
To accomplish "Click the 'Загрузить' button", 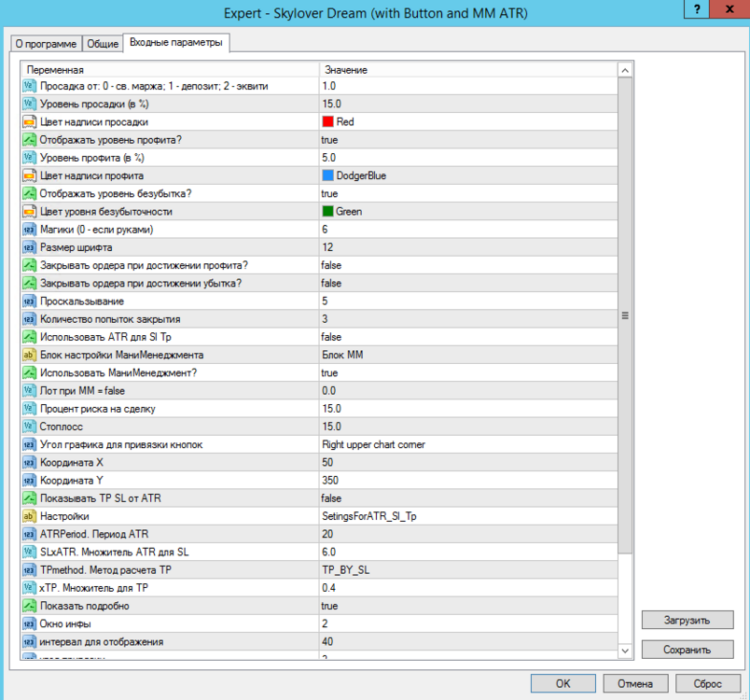I will 687,620.
